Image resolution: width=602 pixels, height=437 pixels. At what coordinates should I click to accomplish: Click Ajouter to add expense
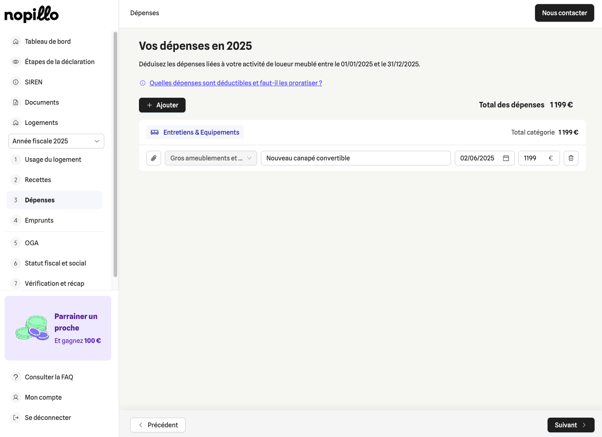click(162, 105)
